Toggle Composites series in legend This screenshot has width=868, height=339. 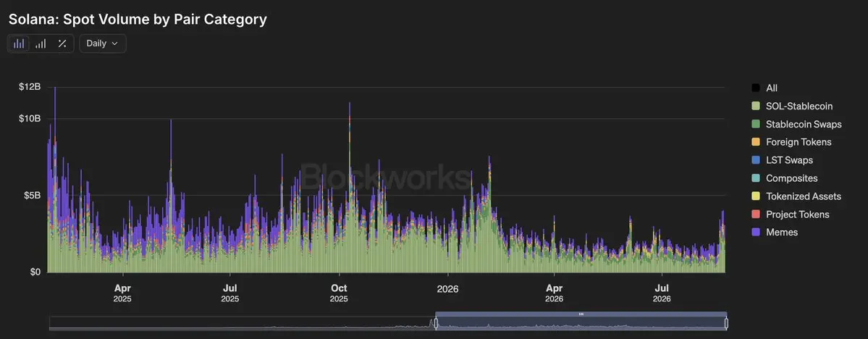coord(785,178)
